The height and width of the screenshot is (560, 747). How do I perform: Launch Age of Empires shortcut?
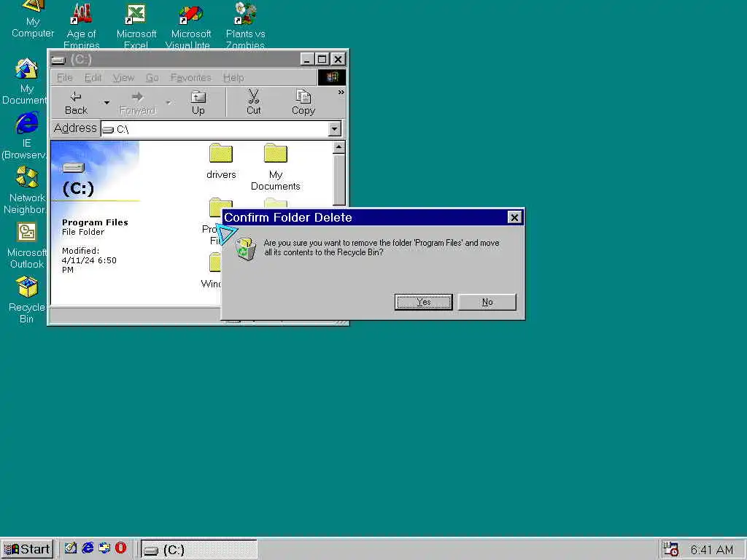pyautogui.click(x=82, y=26)
